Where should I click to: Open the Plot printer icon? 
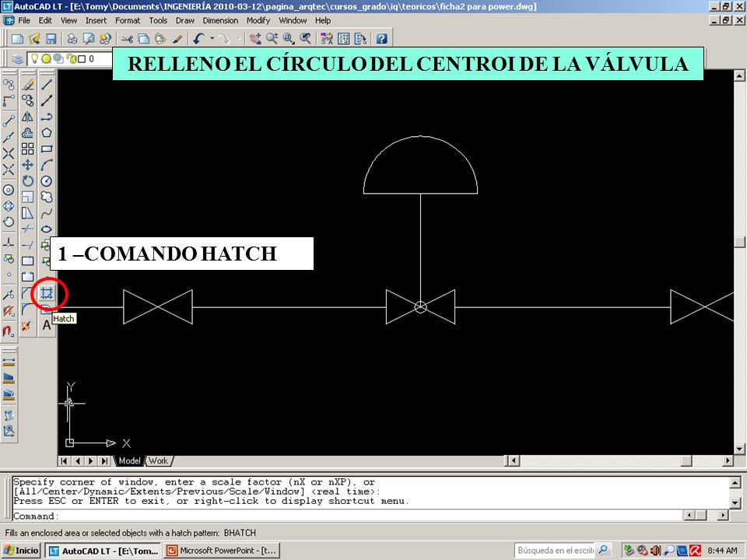(x=72, y=39)
